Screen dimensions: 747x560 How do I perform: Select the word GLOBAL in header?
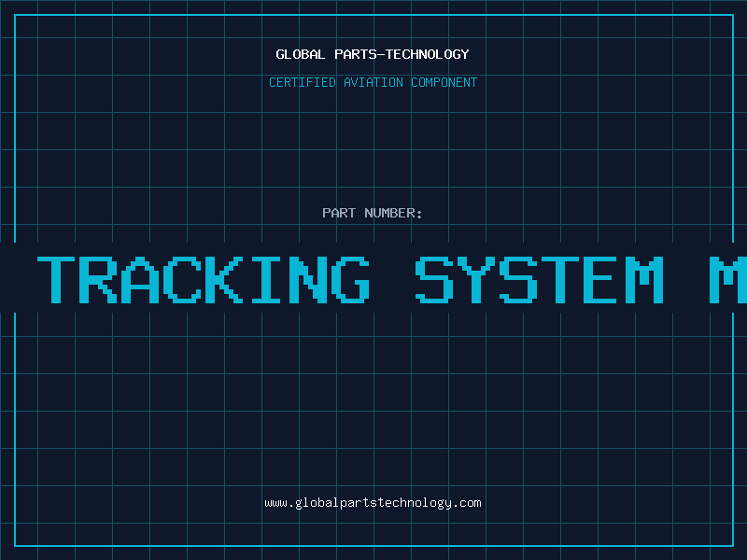(x=301, y=54)
